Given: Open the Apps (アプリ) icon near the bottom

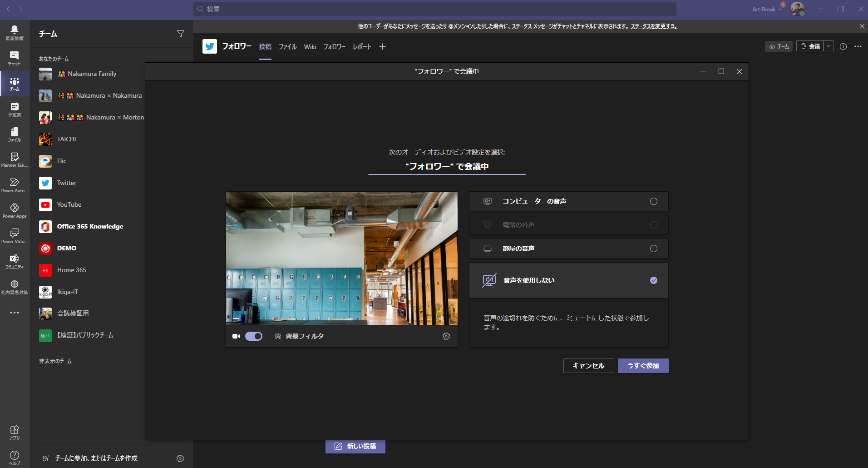Looking at the screenshot, I should [x=14, y=432].
